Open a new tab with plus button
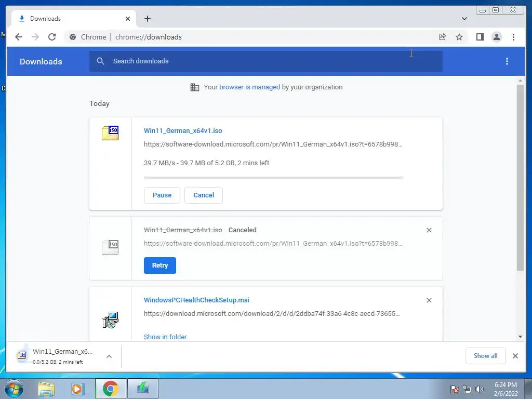Image resolution: width=532 pixels, height=399 pixels. point(147,19)
